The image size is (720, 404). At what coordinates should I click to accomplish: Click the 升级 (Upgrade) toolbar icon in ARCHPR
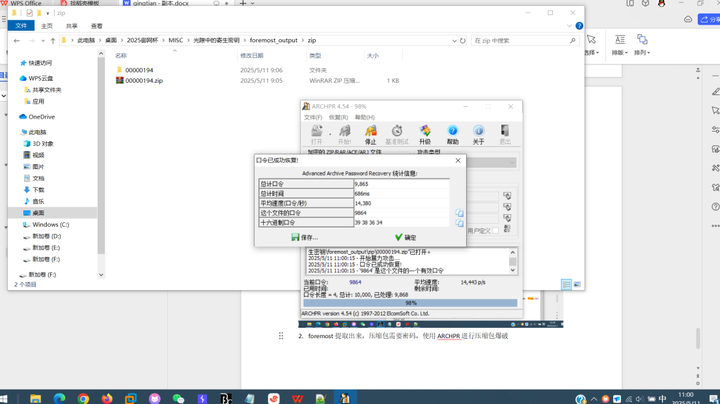pos(425,135)
